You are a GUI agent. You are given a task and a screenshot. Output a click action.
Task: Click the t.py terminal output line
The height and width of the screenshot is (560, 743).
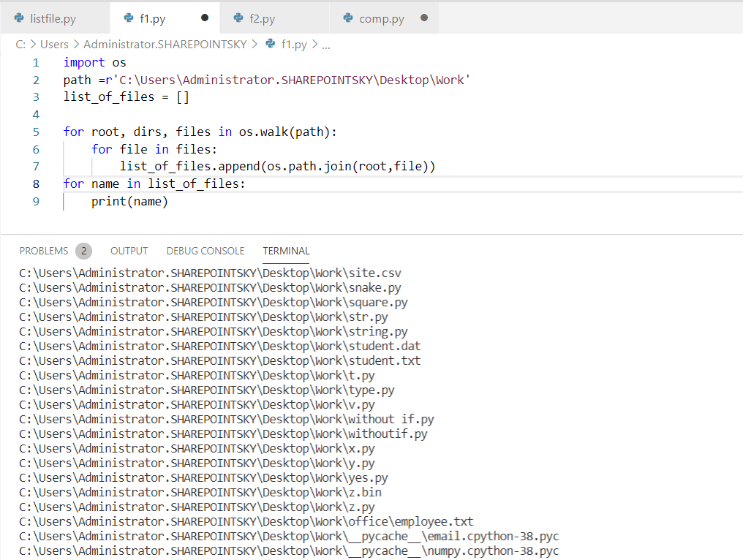pyautogui.click(x=197, y=376)
